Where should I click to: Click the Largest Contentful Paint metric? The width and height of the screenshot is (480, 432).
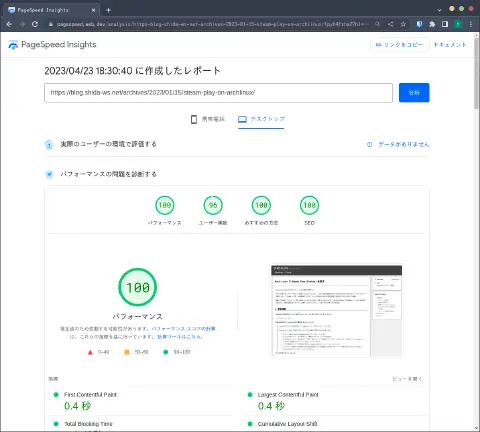pos(288,395)
